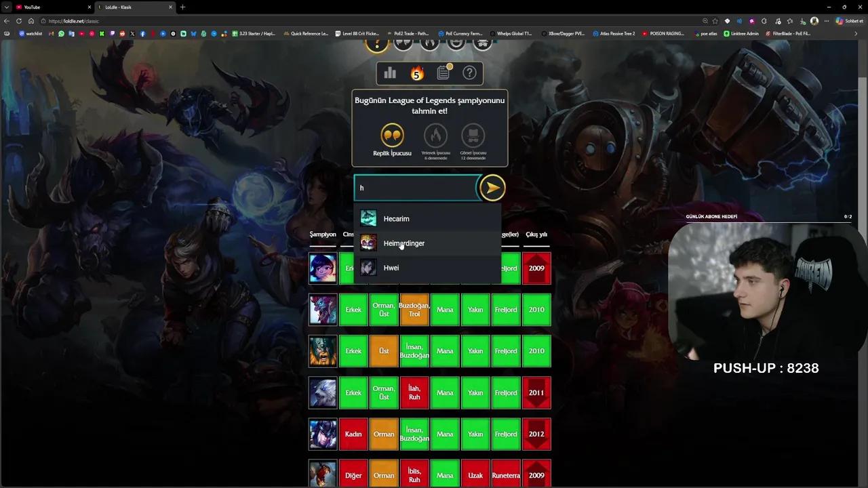Open the watchlist bookmark
Screen dimensions: 868x488
point(31,33)
